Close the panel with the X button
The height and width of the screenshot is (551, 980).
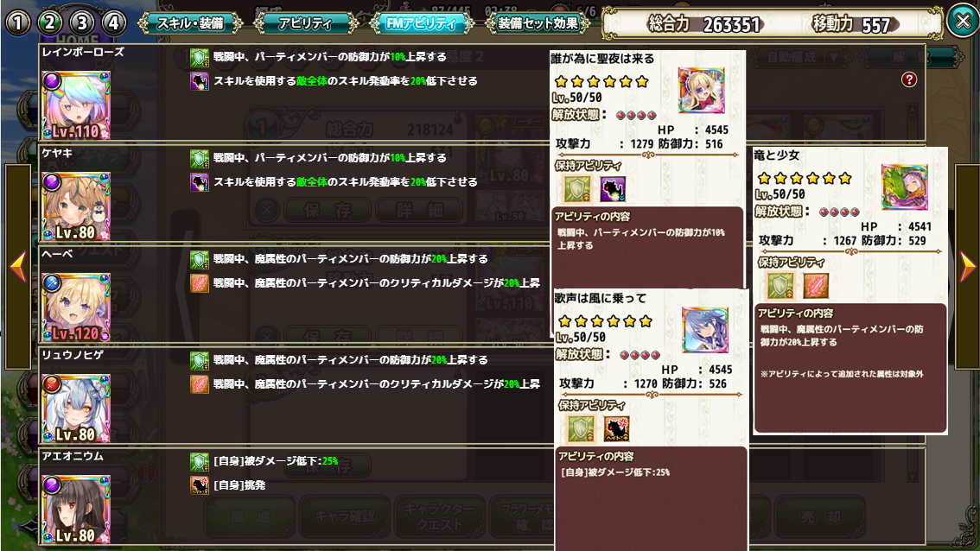963,21
